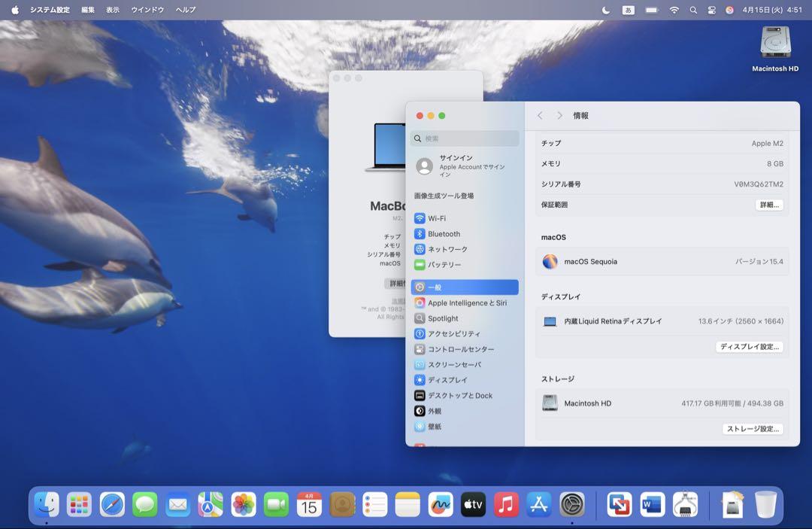Click 画像生成ツール登場 sidebar text

pos(444,196)
